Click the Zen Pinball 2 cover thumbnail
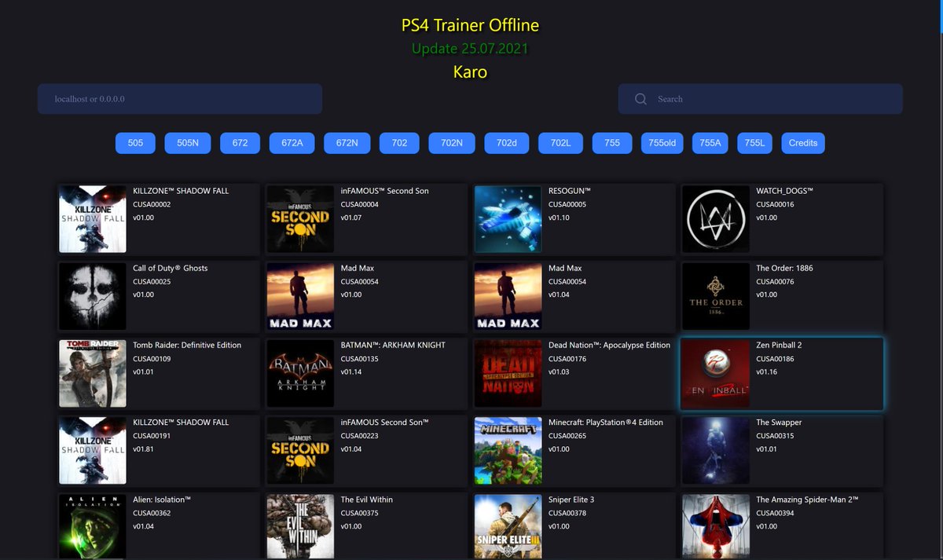This screenshot has width=943, height=560. point(716,373)
